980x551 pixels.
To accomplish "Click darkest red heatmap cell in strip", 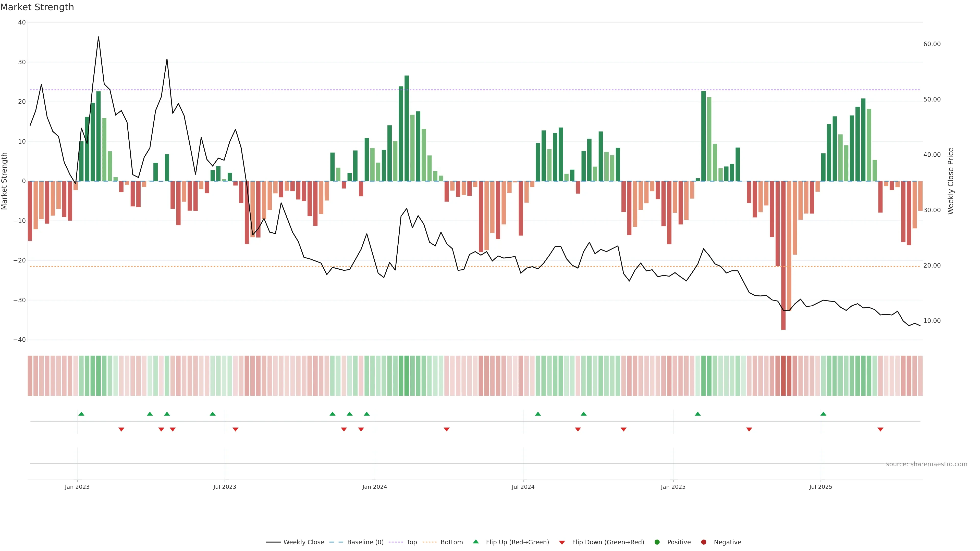I will pyautogui.click(x=783, y=376).
